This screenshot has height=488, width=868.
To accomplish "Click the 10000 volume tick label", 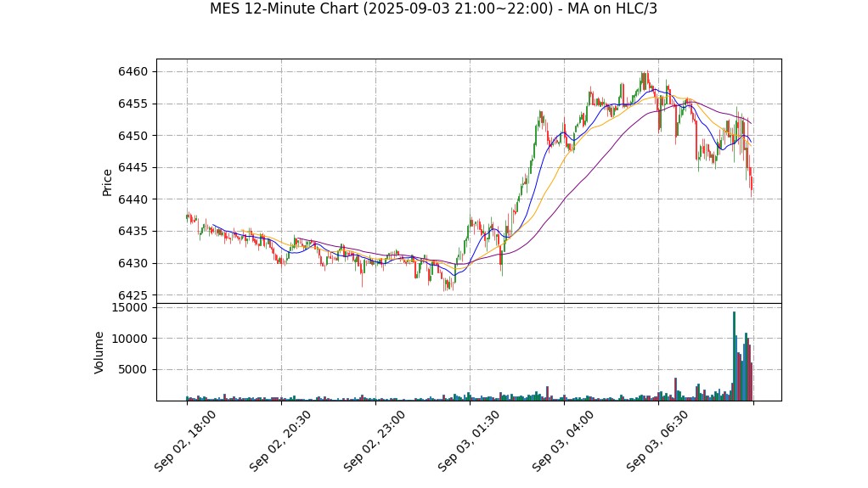I will (x=130, y=339).
